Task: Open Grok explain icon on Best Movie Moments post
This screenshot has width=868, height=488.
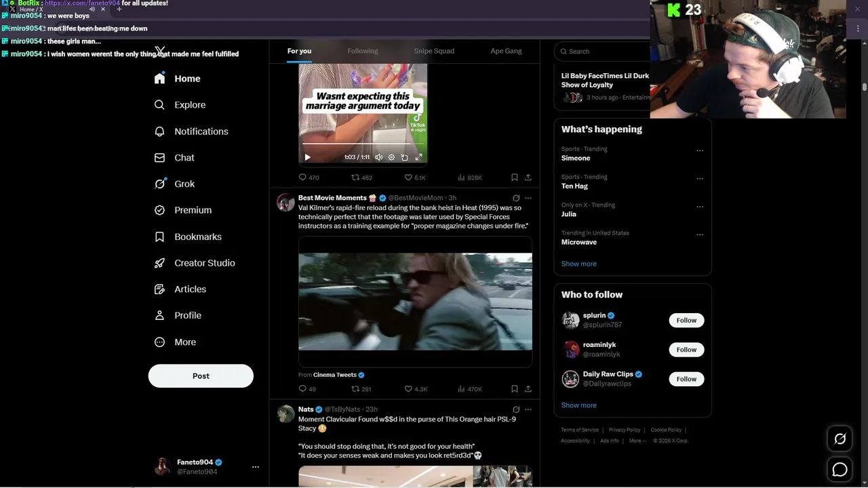Action: pos(515,199)
